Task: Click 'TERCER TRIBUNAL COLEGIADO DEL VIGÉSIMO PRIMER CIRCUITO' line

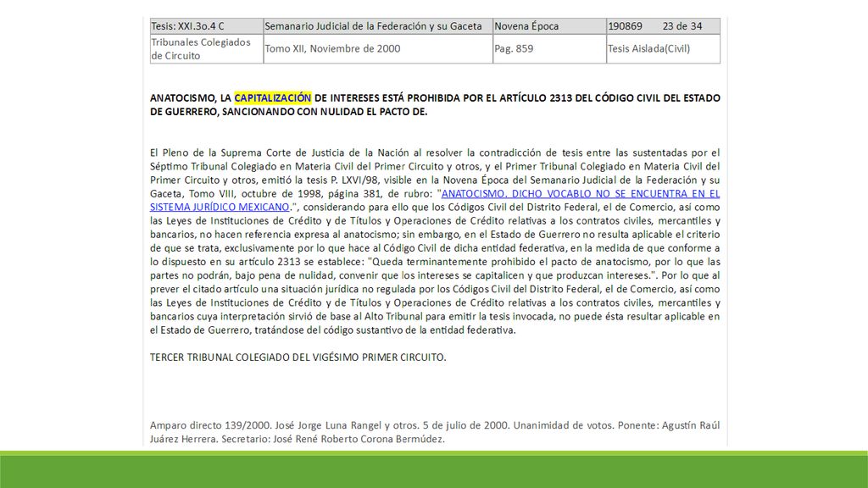Action: coord(298,358)
